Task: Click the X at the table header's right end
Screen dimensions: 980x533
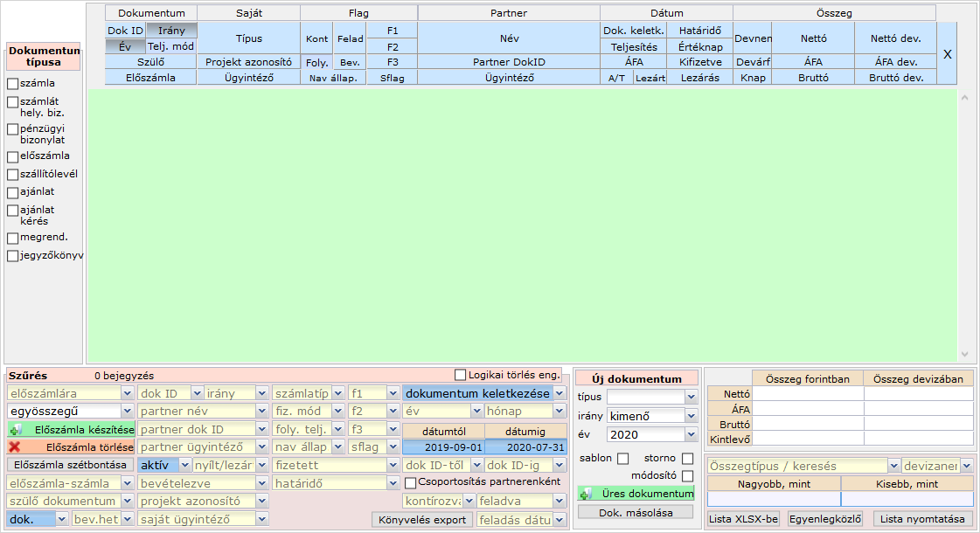Action: coord(947,54)
